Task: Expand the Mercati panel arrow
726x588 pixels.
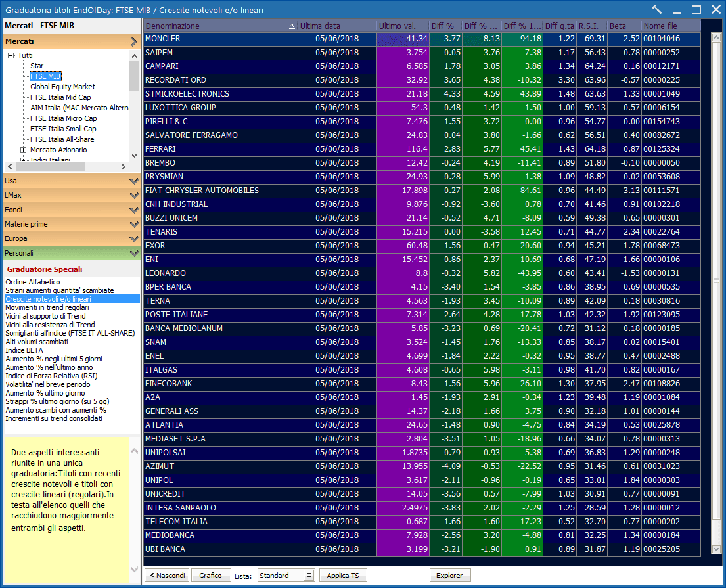Action: coord(134,41)
